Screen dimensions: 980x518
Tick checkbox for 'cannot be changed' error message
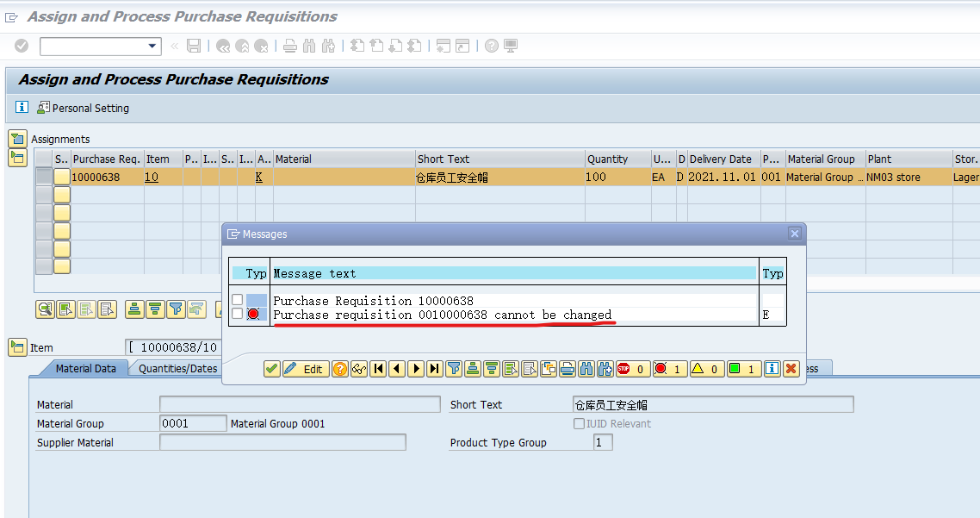click(x=238, y=314)
